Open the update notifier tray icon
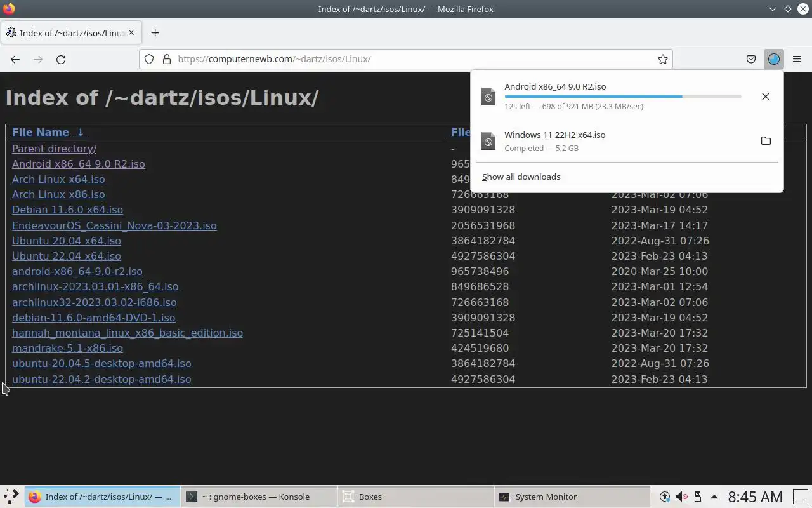Viewport: 812px width, 508px height. tap(665, 497)
